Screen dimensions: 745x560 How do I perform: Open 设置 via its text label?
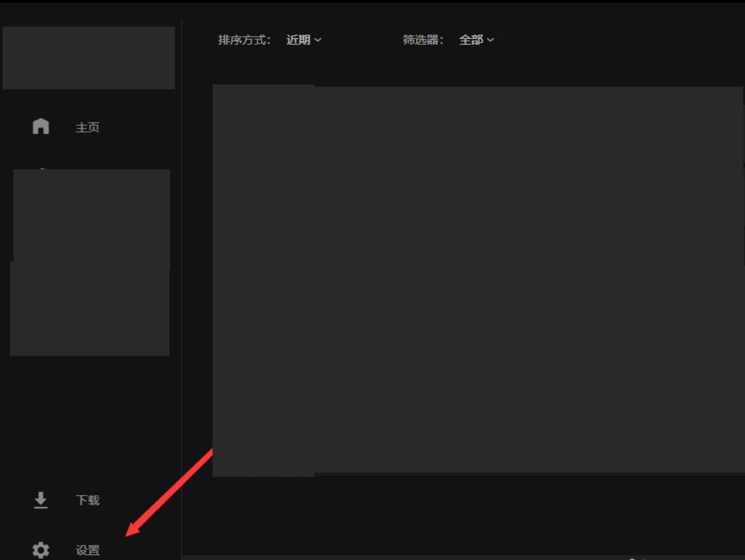tap(88, 550)
